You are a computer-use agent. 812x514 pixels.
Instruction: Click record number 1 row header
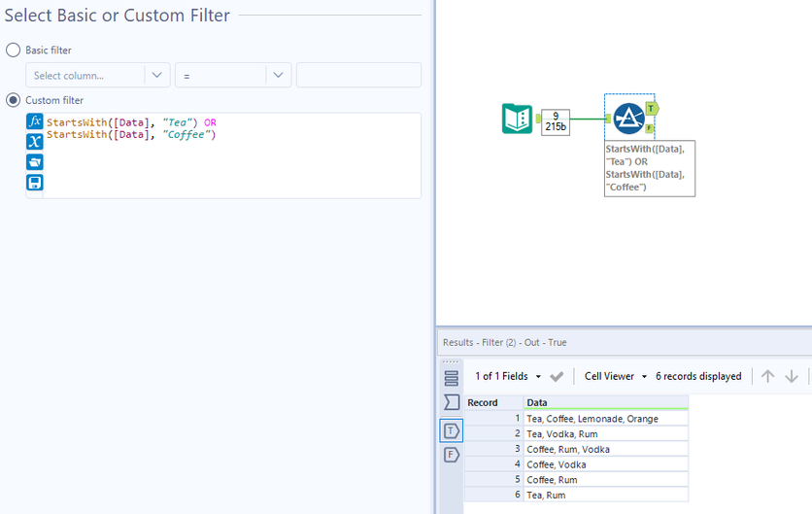pos(494,418)
